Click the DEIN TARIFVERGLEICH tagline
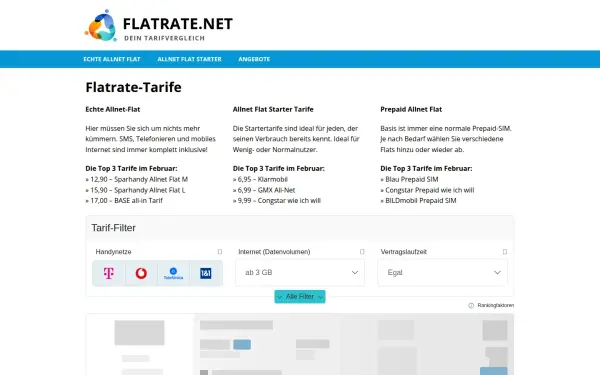Image resolution: width=600 pixels, height=375 pixels. coord(165,38)
